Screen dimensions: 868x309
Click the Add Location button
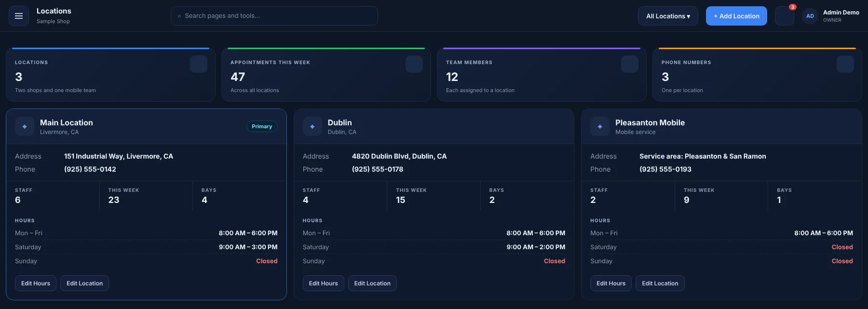pyautogui.click(x=736, y=16)
